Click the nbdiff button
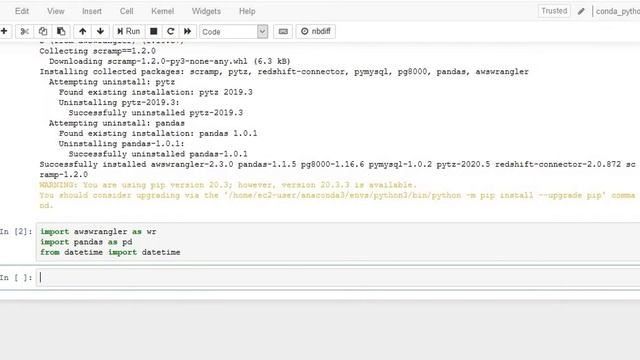640x360 pixels. [316, 31]
